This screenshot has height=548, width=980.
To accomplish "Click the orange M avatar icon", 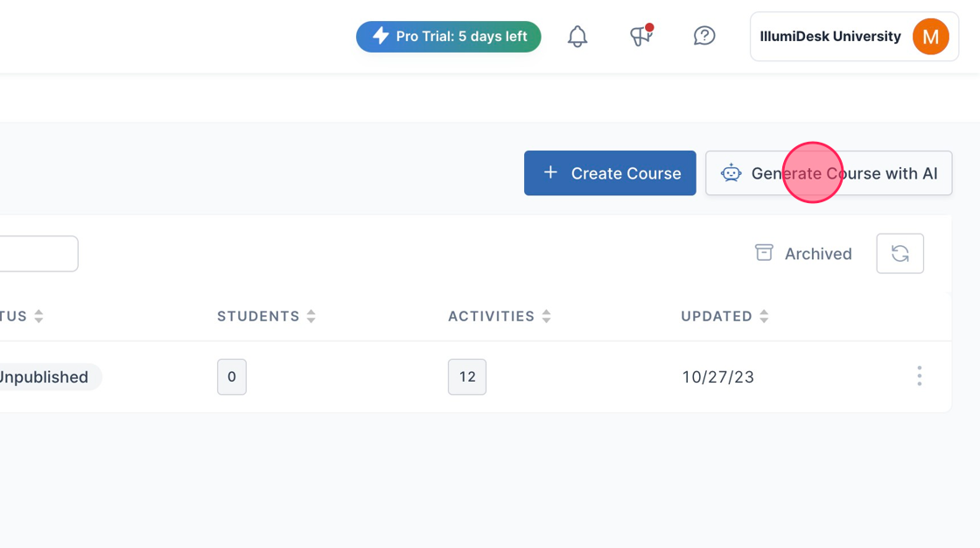I will coord(930,36).
